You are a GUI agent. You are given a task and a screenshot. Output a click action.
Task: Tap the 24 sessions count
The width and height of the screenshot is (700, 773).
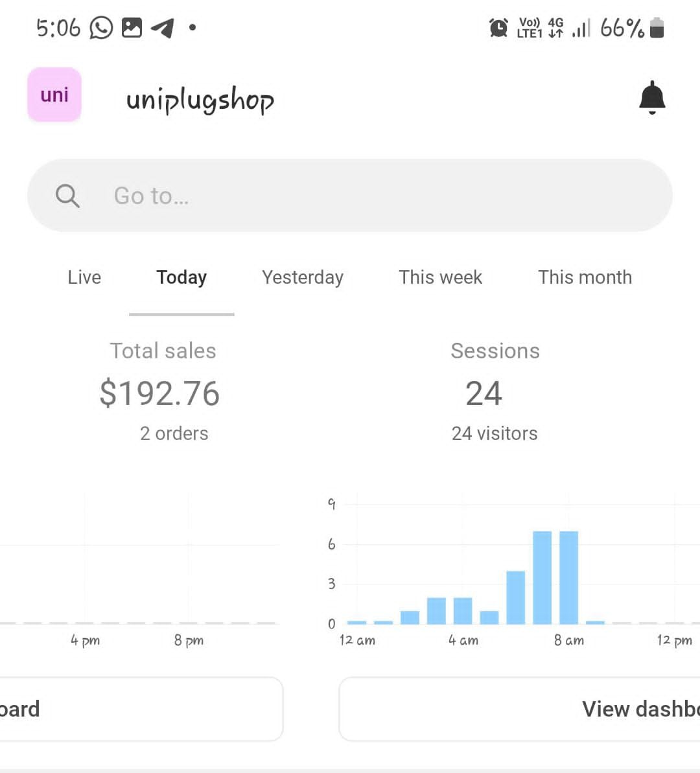pos(484,393)
